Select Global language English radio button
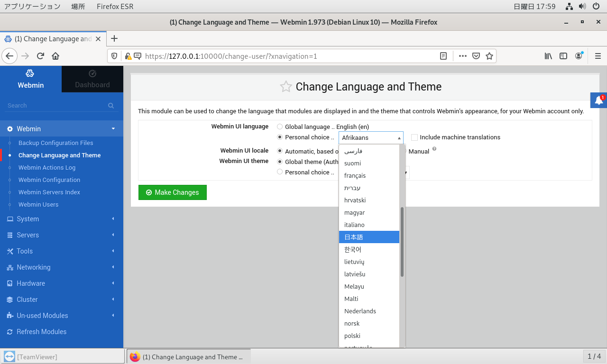The image size is (607, 364). [x=280, y=127]
